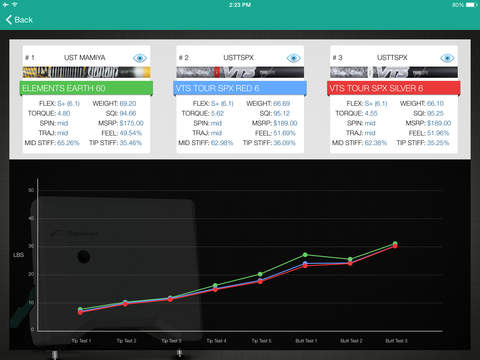The width and height of the screenshot is (480, 360).
Task: Click the LBS axis label
Action: pos(18,255)
